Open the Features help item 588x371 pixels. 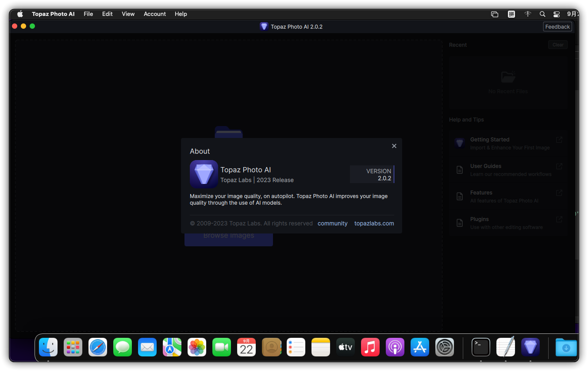click(x=508, y=196)
